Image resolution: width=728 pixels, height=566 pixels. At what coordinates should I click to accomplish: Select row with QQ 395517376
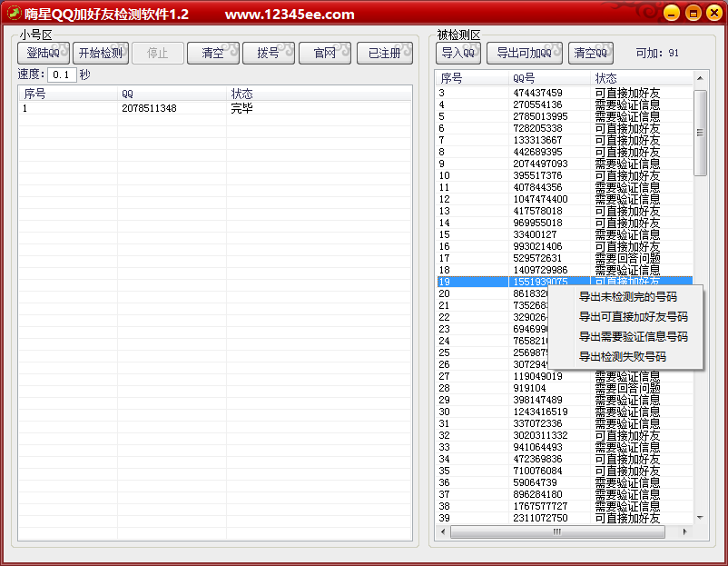(565, 175)
